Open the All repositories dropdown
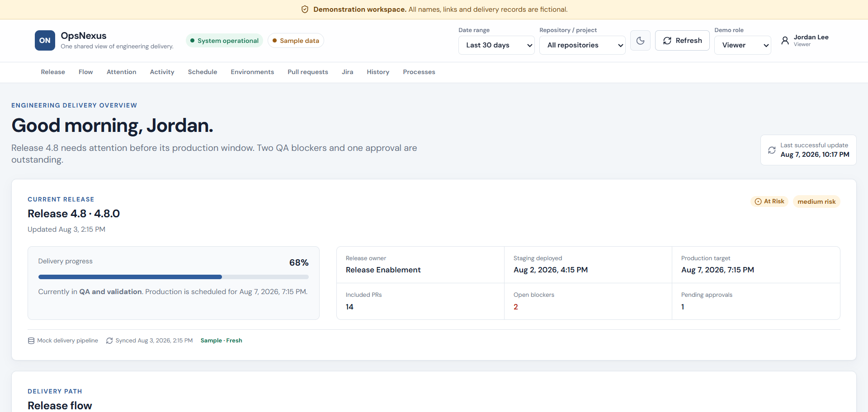This screenshot has height=412, width=868. coord(582,45)
